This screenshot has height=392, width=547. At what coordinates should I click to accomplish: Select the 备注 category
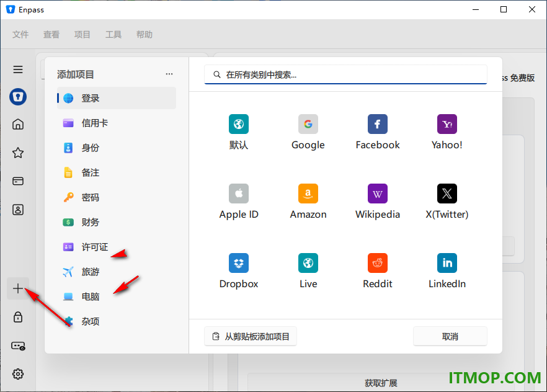point(117,172)
